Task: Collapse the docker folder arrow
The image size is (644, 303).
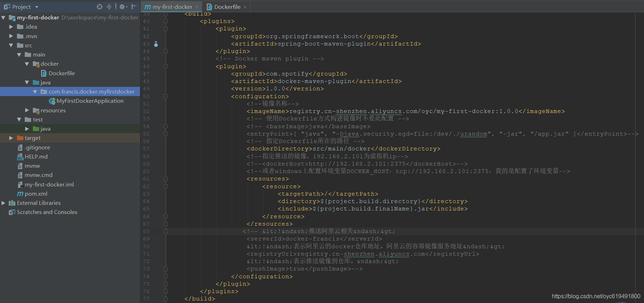Action: [27, 64]
